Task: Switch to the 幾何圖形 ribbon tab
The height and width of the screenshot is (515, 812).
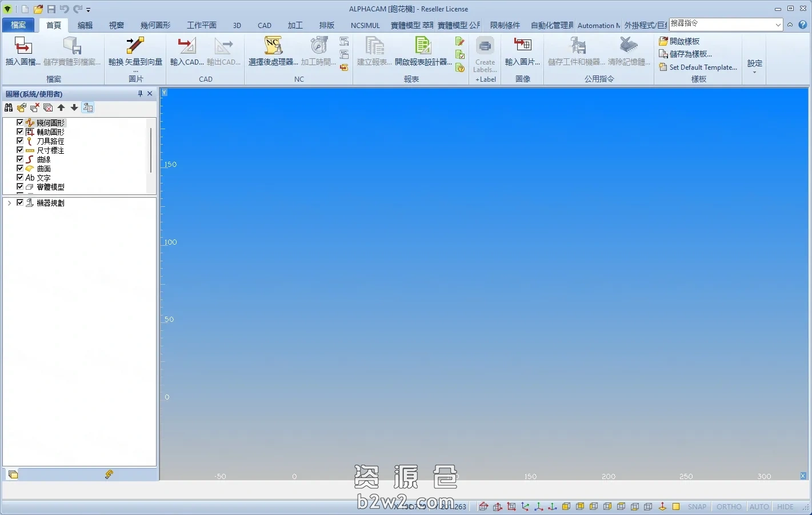Action: tap(155, 25)
